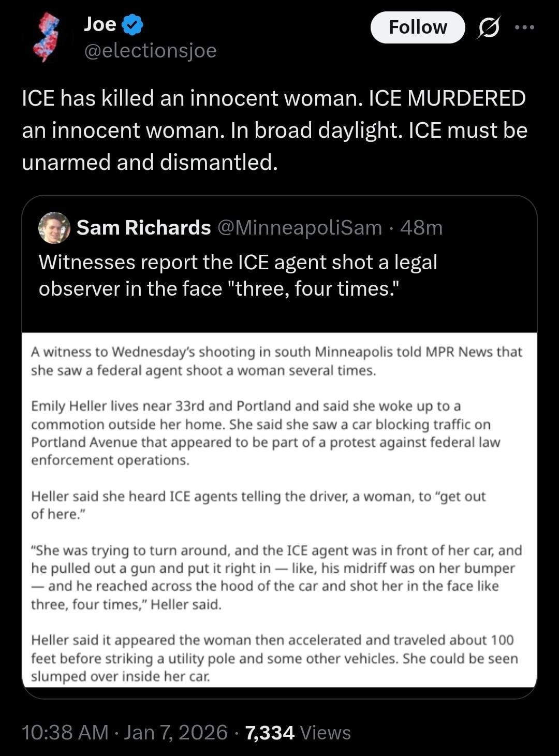Image resolution: width=559 pixels, height=756 pixels.
Task: Tap the Grok slashed-circle icon
Action: [x=488, y=27]
